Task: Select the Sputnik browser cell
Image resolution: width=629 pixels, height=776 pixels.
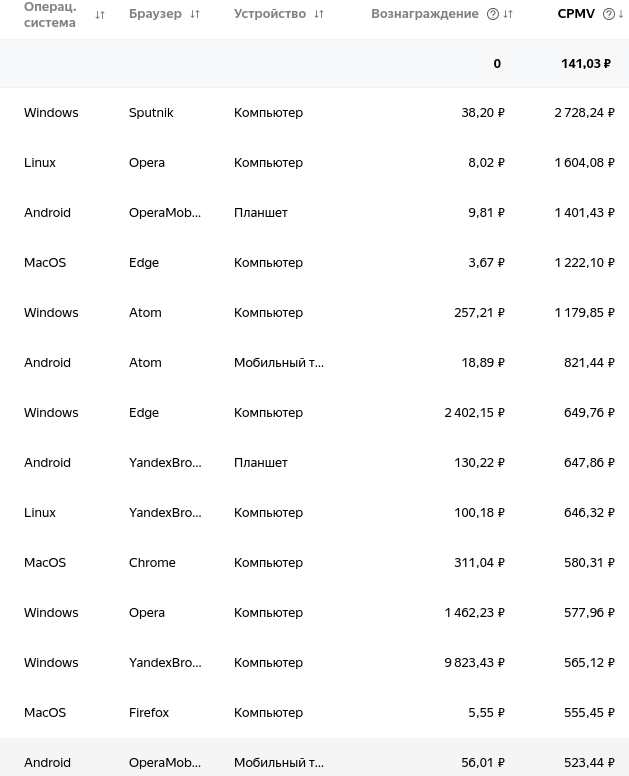Action: point(151,113)
